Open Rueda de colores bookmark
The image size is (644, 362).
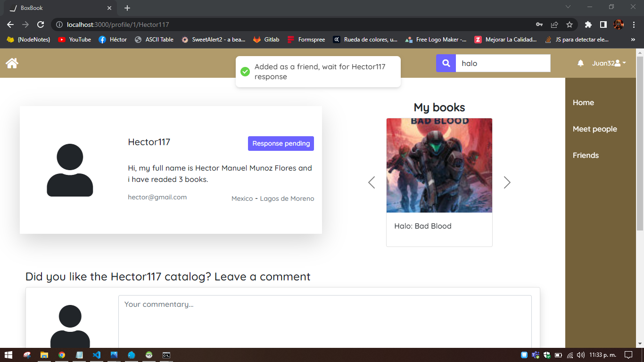(x=365, y=40)
